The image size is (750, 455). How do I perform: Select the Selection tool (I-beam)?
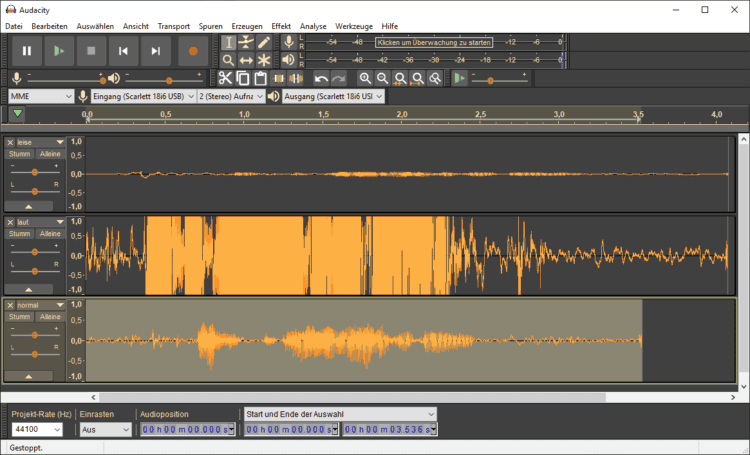point(229,43)
